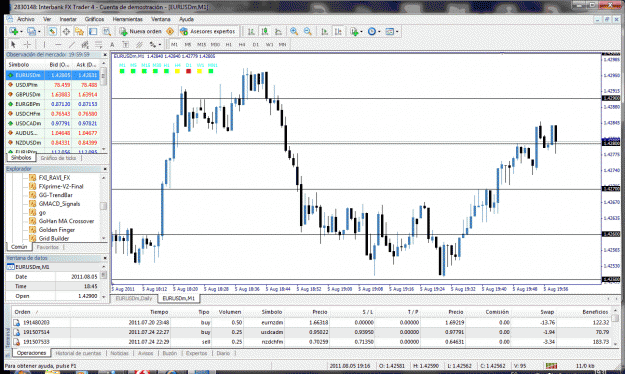Close the Observación del mercado panel
This screenshot has height=374, width=625.
pyautogui.click(x=105, y=55)
